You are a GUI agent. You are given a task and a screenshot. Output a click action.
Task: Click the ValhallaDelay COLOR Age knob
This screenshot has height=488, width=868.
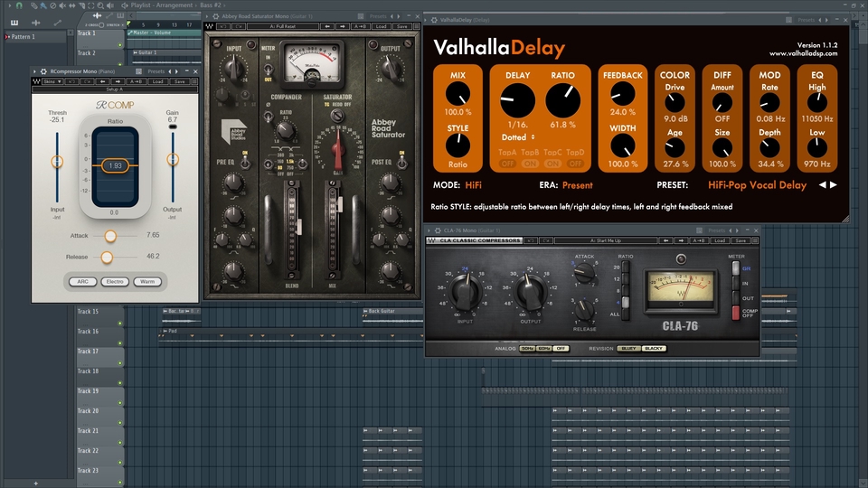tap(675, 147)
